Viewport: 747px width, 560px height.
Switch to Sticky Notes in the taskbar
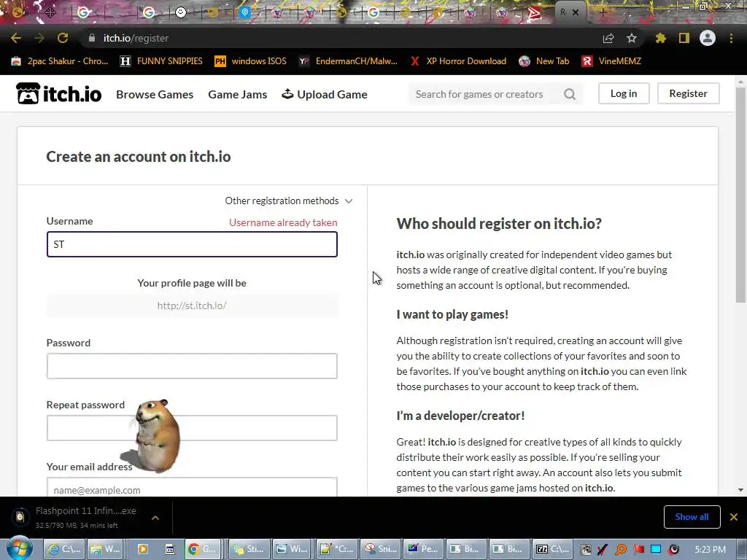click(249, 549)
